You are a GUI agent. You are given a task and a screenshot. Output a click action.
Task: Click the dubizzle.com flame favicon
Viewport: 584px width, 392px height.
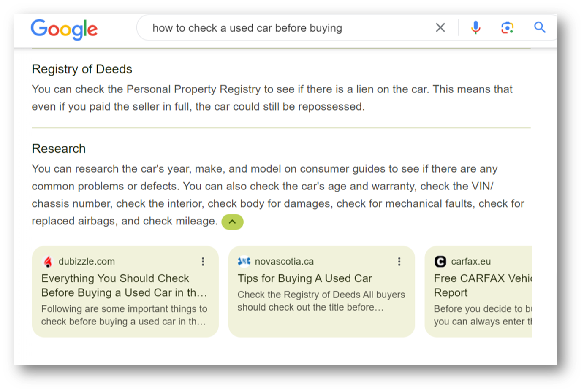48,262
